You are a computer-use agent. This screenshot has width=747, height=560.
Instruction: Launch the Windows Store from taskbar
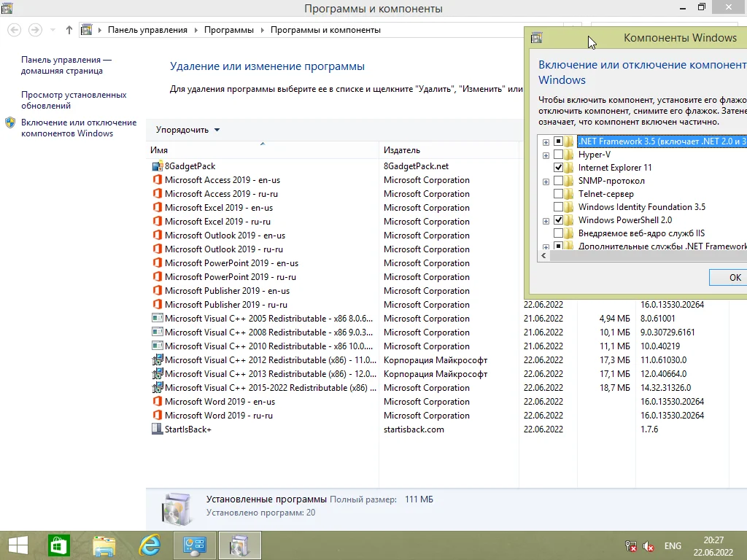pos(59,545)
